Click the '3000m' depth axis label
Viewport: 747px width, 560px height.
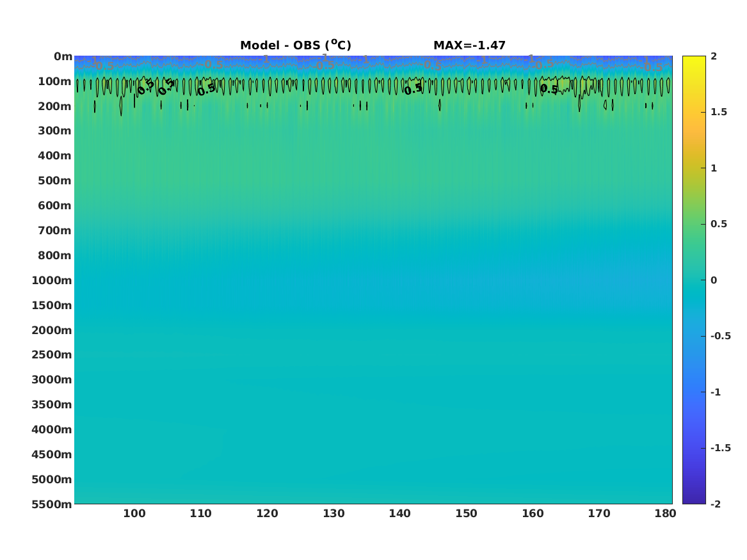click(x=52, y=380)
